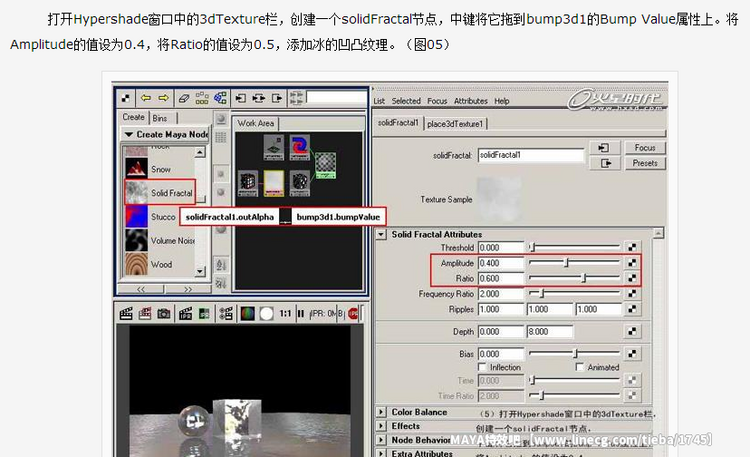Expand the Node Behavior section

pos(381,440)
